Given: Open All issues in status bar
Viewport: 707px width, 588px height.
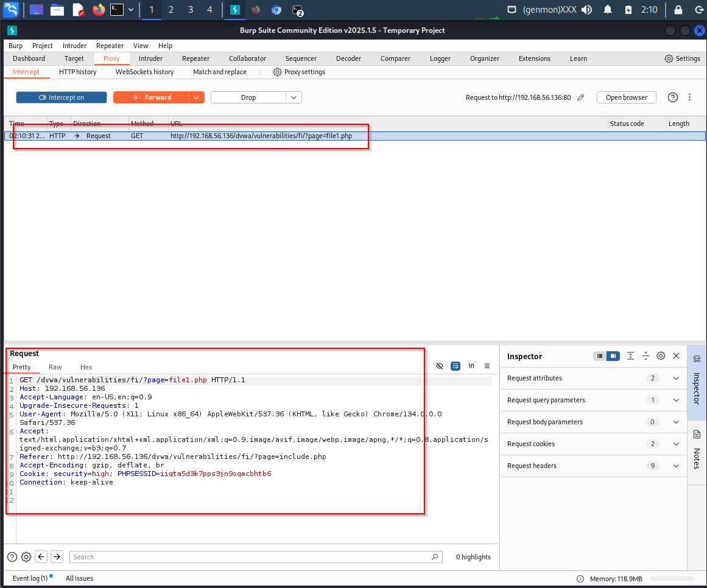Looking at the screenshot, I should pos(79,578).
